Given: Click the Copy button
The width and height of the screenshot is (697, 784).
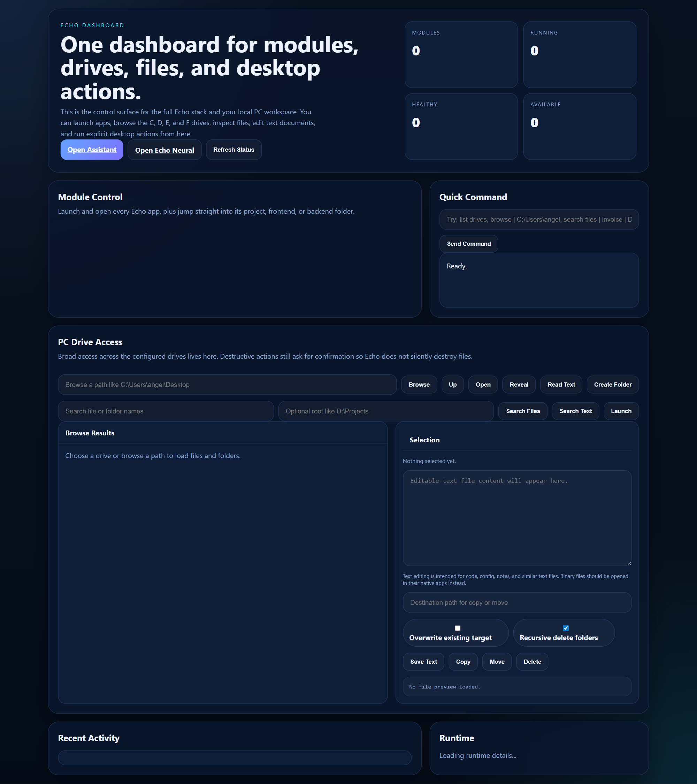Looking at the screenshot, I should (463, 661).
